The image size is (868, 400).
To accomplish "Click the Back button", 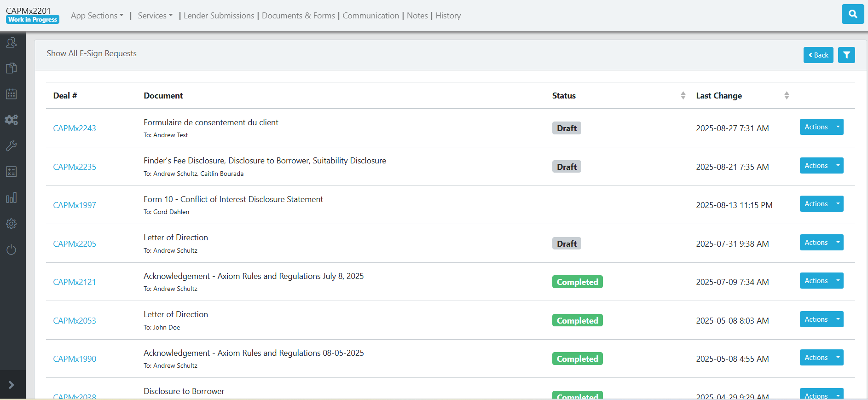I will [818, 55].
